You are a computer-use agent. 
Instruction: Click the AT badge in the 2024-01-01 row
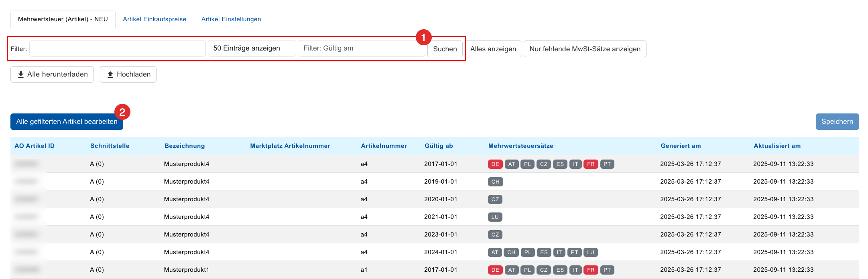(495, 252)
